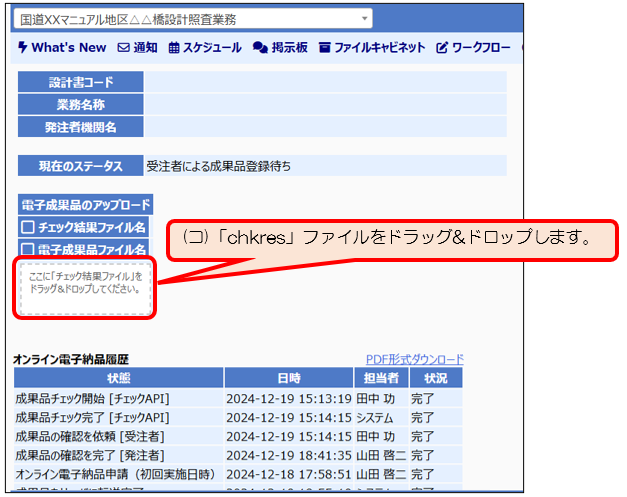
Task: Expand the 国道XXマニュアル地区 project dropdown
Action: 364,18
